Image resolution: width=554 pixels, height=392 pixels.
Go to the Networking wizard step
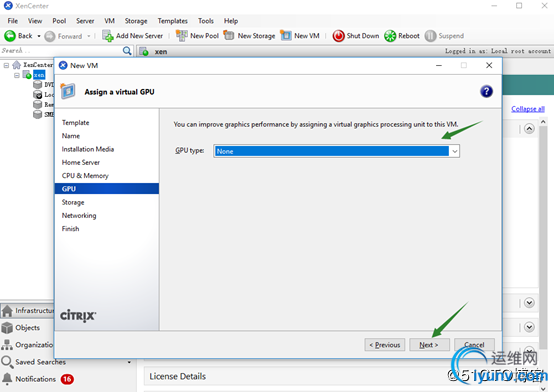coord(79,216)
